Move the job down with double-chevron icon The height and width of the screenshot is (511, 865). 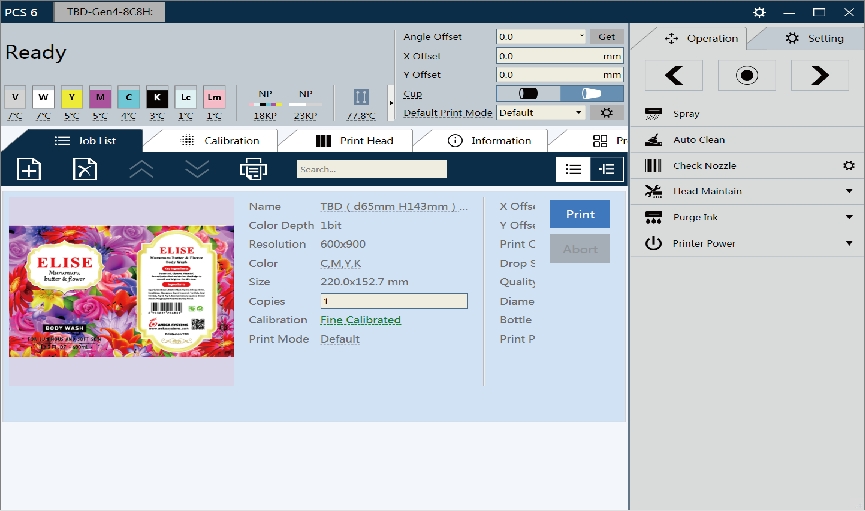pos(197,169)
